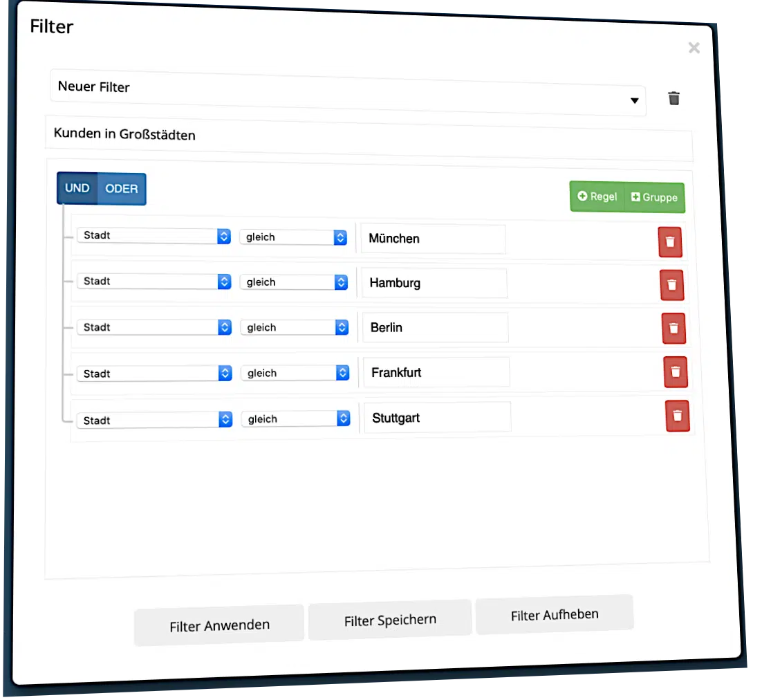Open the Stadt field dropdown in München row
This screenshot has width=762, height=700.
point(154,236)
